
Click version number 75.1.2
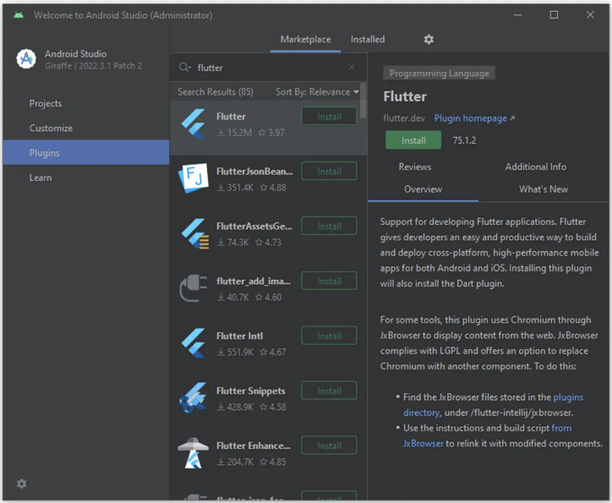(464, 140)
